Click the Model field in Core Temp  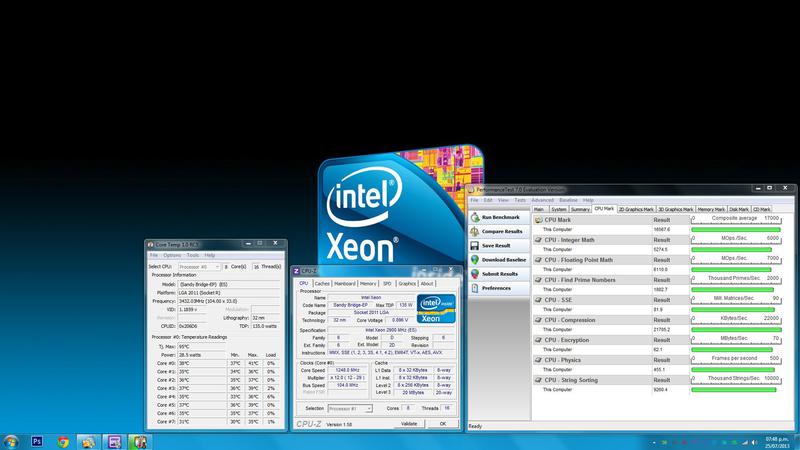point(229,285)
